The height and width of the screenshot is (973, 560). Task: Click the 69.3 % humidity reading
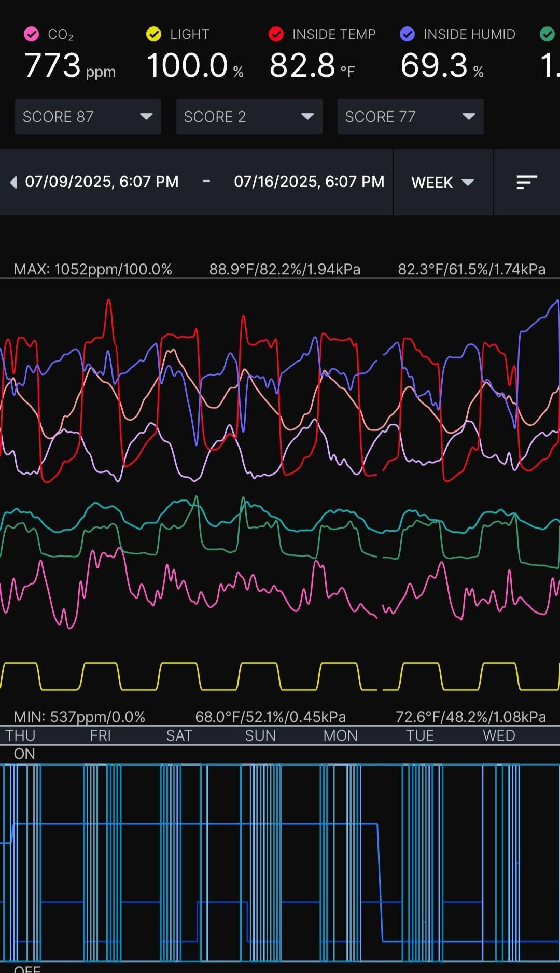point(442,66)
